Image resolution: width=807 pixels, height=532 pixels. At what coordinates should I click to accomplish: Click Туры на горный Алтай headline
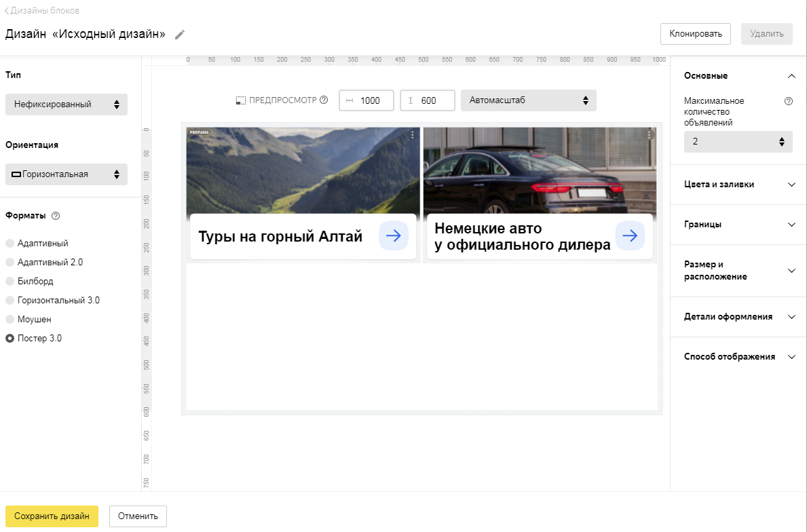pos(280,237)
